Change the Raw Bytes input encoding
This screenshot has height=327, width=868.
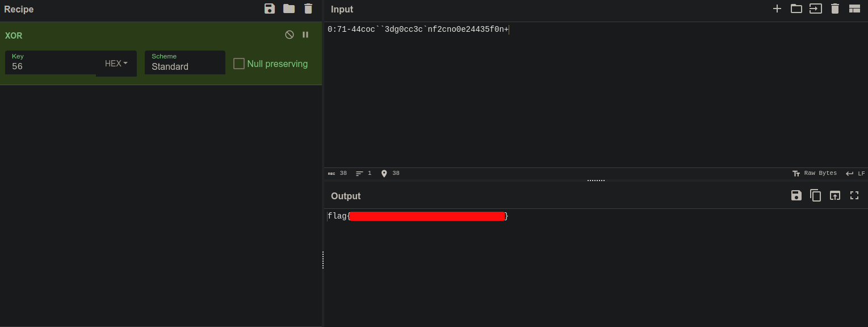[x=815, y=173]
